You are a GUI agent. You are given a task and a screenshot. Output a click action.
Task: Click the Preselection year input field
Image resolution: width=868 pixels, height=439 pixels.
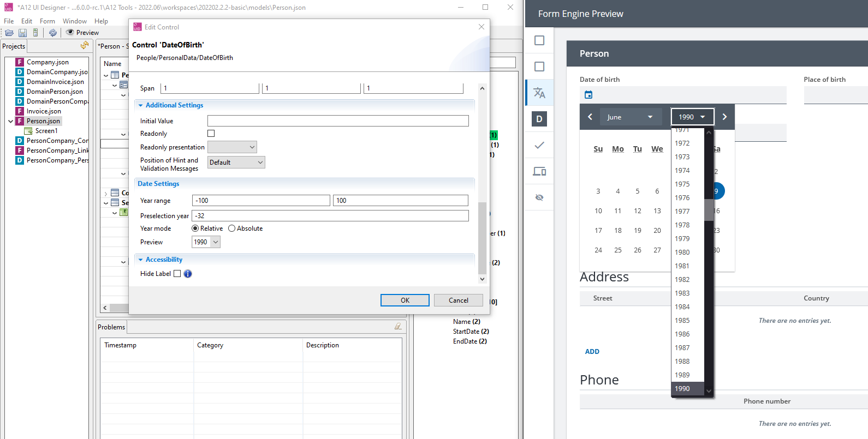(330, 216)
